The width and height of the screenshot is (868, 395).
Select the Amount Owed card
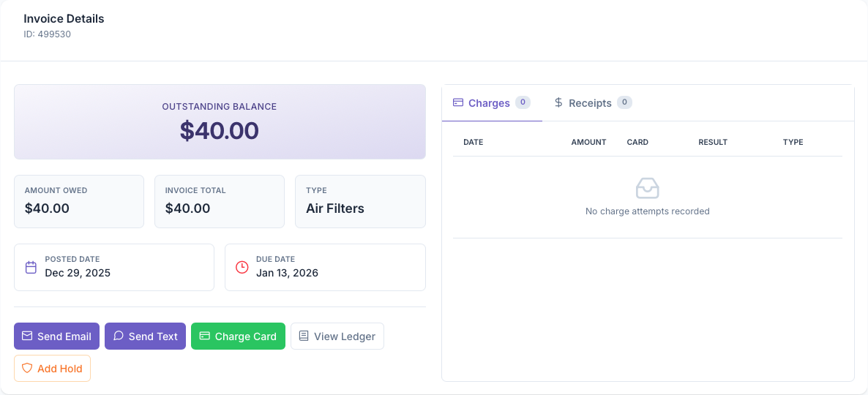(x=79, y=201)
